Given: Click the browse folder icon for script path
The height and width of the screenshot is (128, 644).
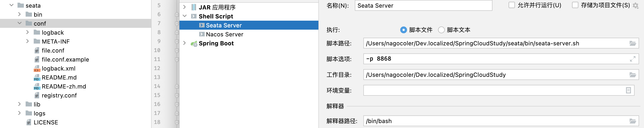Looking at the screenshot, I should click(x=633, y=43).
